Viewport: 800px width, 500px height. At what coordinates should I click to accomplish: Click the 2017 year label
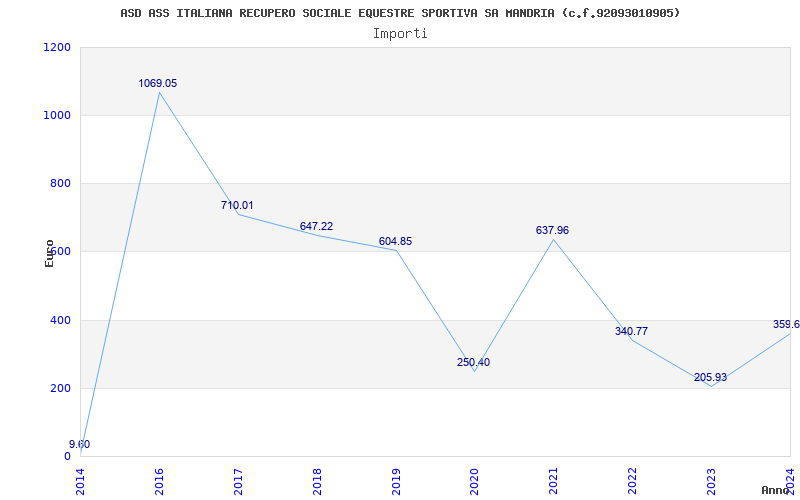click(x=238, y=482)
